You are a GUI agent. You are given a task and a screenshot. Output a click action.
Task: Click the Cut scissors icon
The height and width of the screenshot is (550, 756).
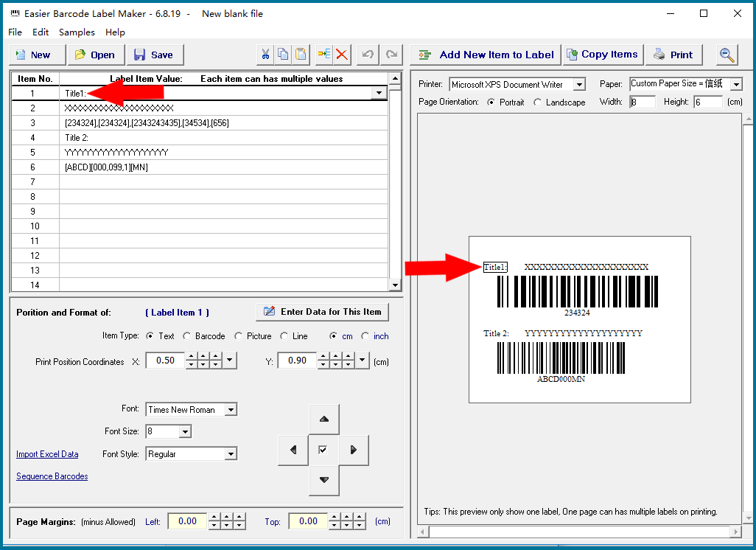tap(266, 55)
